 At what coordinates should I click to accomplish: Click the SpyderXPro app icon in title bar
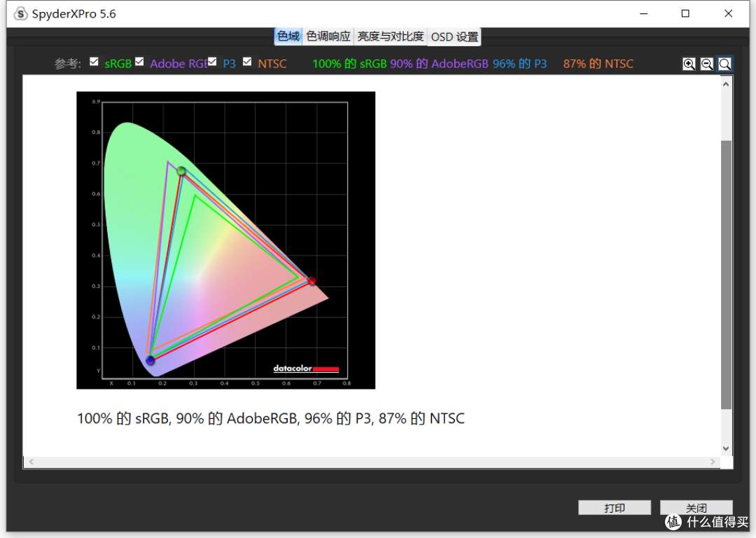tap(20, 13)
